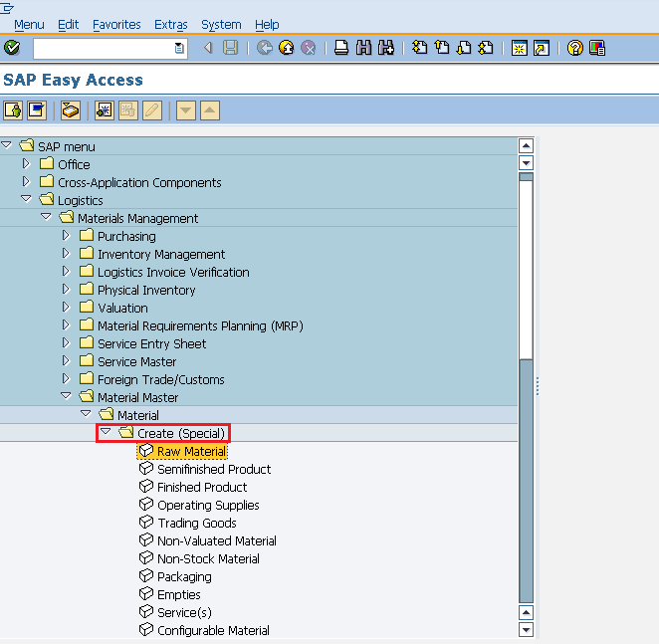The width and height of the screenshot is (659, 644).
Task: Click the Next Page icon
Action: 464,48
